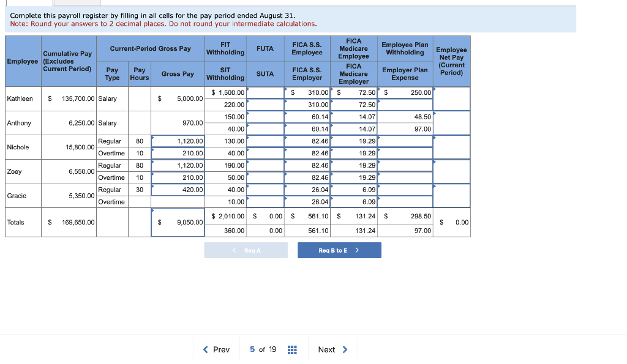Click Kathleen's Employee Net Pay cell
Viewport: 627px width, 364px height.
[x=451, y=98]
